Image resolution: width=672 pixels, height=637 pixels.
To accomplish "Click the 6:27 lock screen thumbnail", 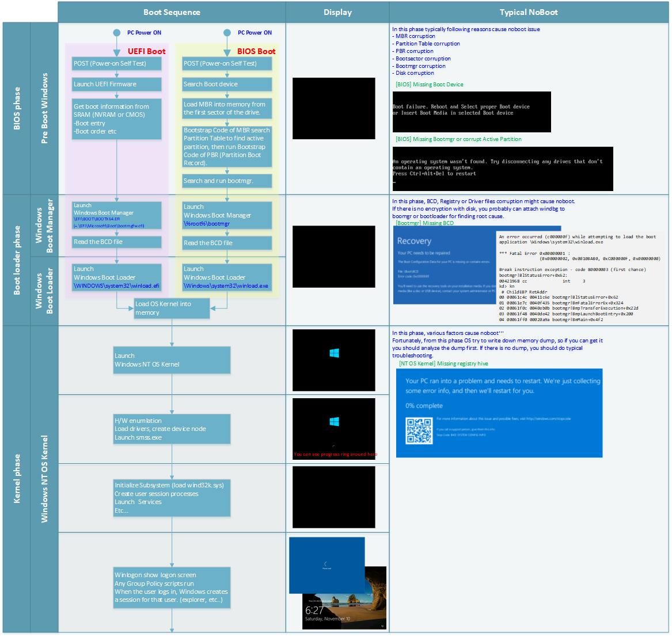I will [344, 611].
